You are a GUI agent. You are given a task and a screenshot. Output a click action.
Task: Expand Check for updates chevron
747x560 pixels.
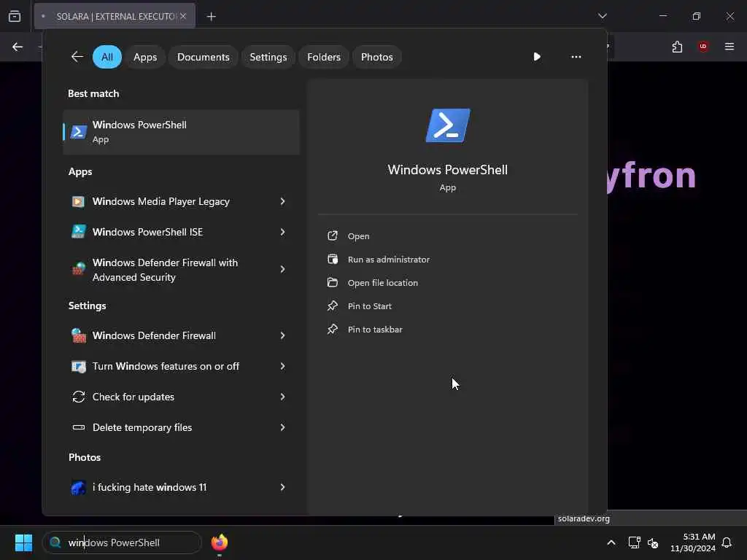pyautogui.click(x=282, y=397)
